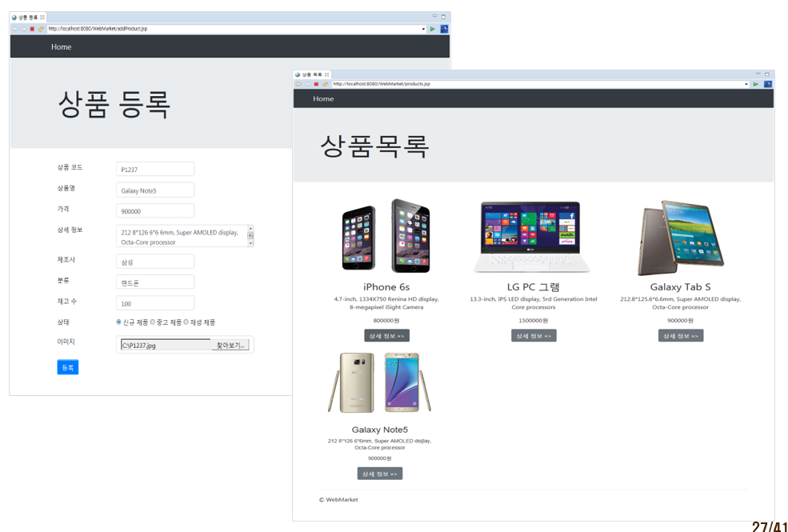Screen dimensions: 788x532
Task: Click the iPhone 6s product image
Action: (x=386, y=236)
